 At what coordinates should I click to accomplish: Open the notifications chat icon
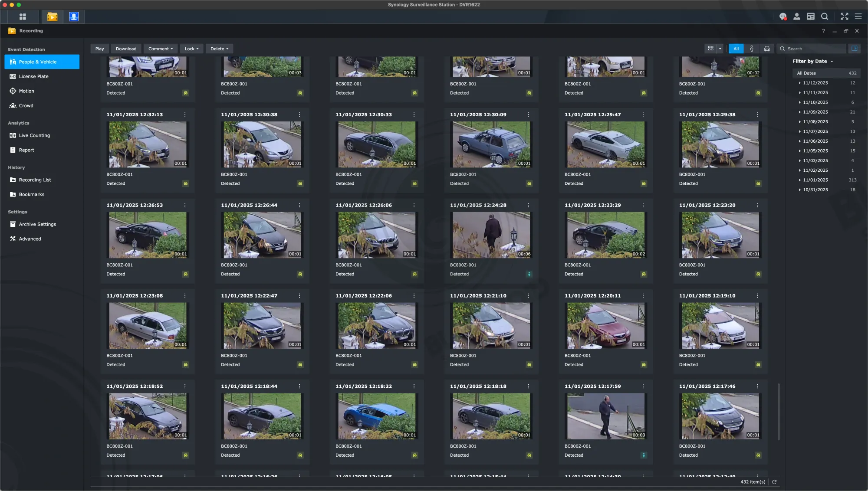(x=783, y=16)
